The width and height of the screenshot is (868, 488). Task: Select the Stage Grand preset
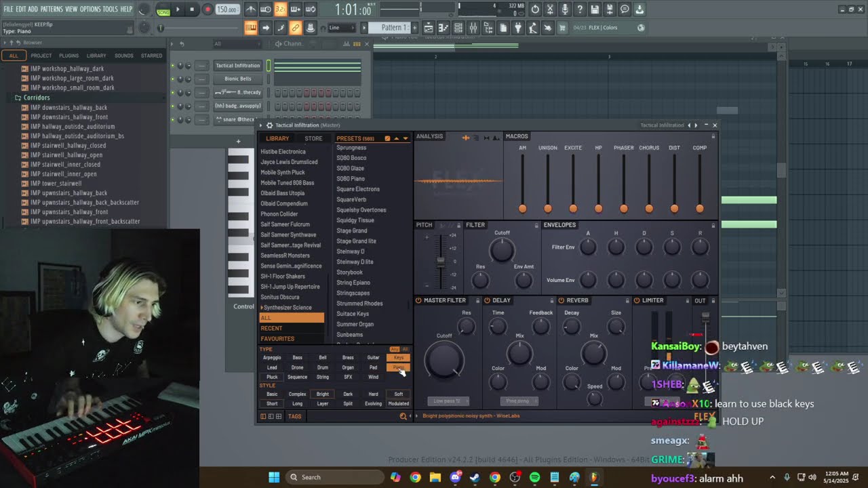[x=352, y=230]
